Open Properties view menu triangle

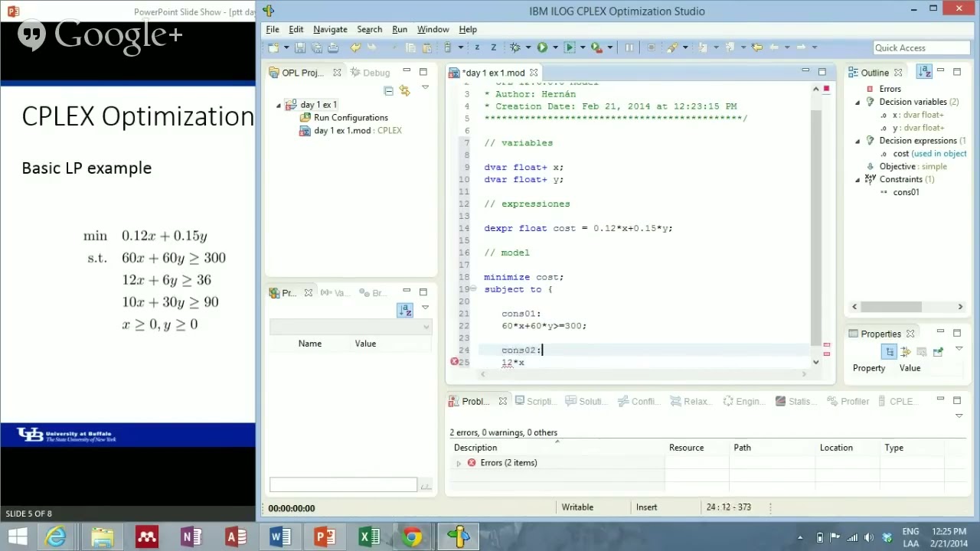pyautogui.click(x=959, y=349)
